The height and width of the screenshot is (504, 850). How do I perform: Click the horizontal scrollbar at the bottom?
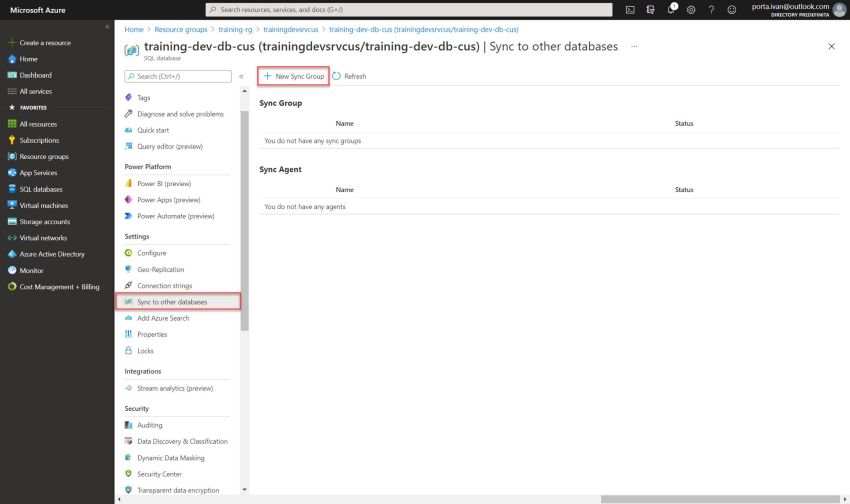[x=720, y=499]
